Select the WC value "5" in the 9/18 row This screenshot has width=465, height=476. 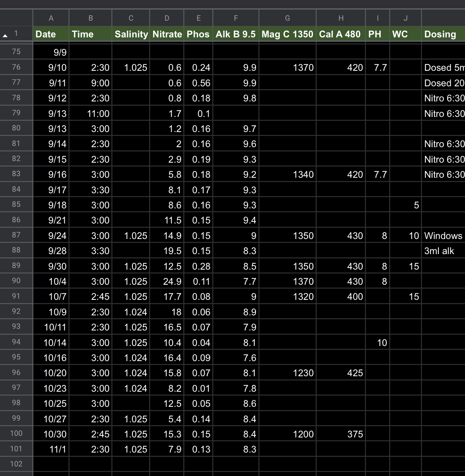point(405,205)
